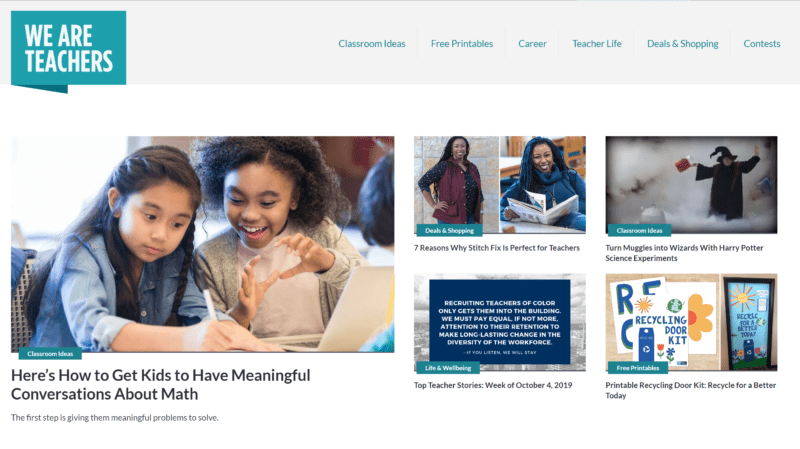Open the Recruiting Teachers of Color quote image
Image resolution: width=800 pixels, height=449 pixels.
tap(499, 322)
